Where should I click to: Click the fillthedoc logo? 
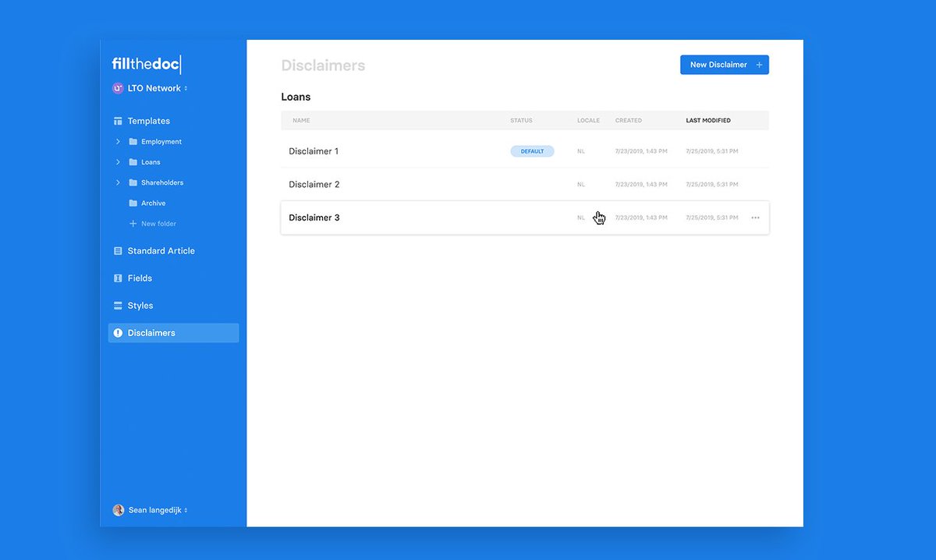[146, 64]
